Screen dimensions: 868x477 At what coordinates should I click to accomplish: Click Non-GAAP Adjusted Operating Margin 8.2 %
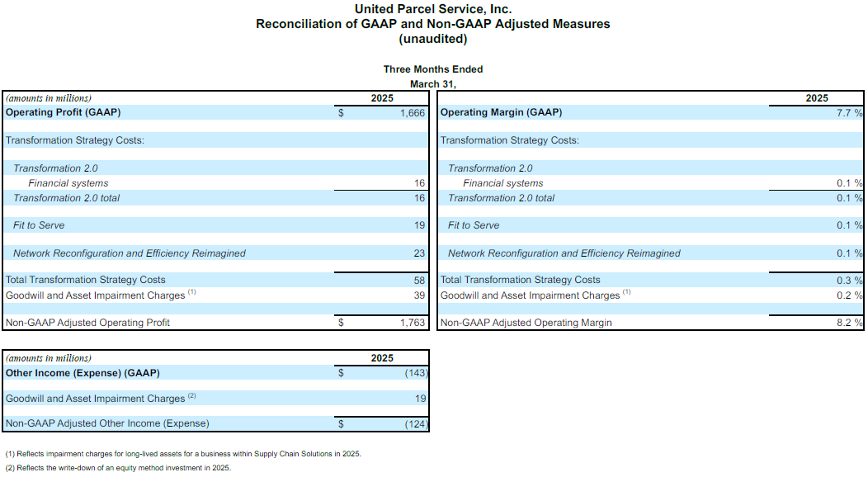tap(849, 323)
